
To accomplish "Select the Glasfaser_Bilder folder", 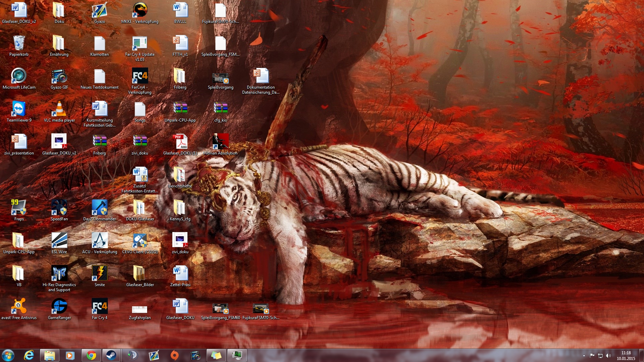I will 140,276.
